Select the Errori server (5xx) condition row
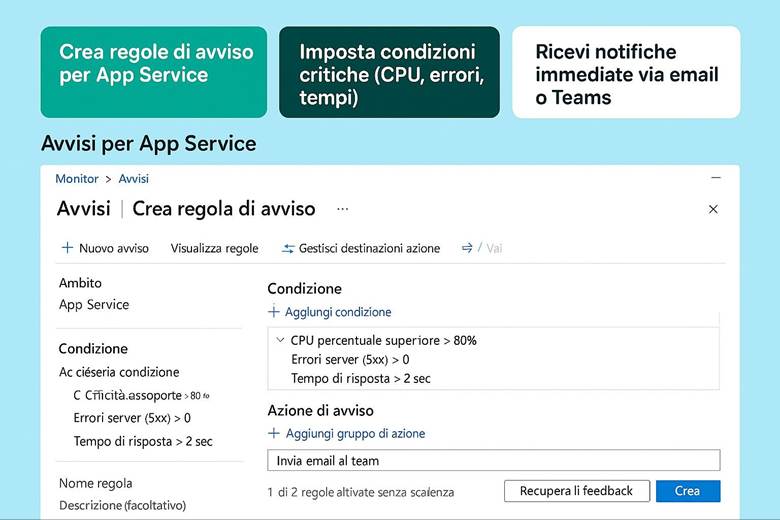 350,359
